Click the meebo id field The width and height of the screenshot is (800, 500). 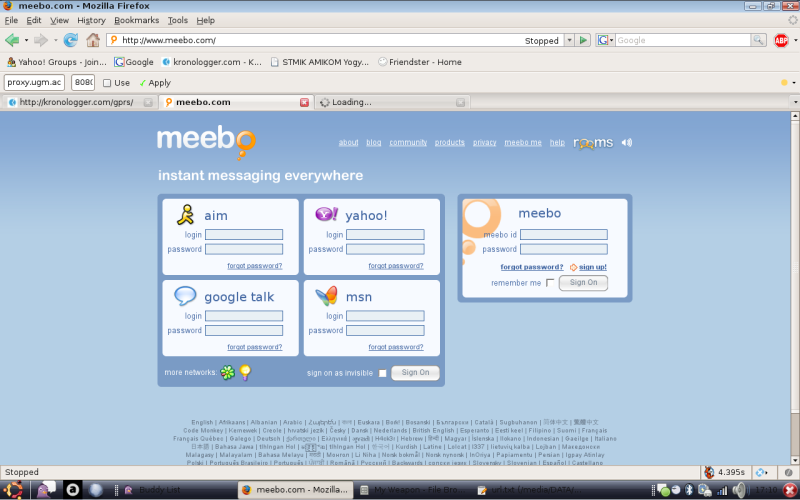point(564,235)
